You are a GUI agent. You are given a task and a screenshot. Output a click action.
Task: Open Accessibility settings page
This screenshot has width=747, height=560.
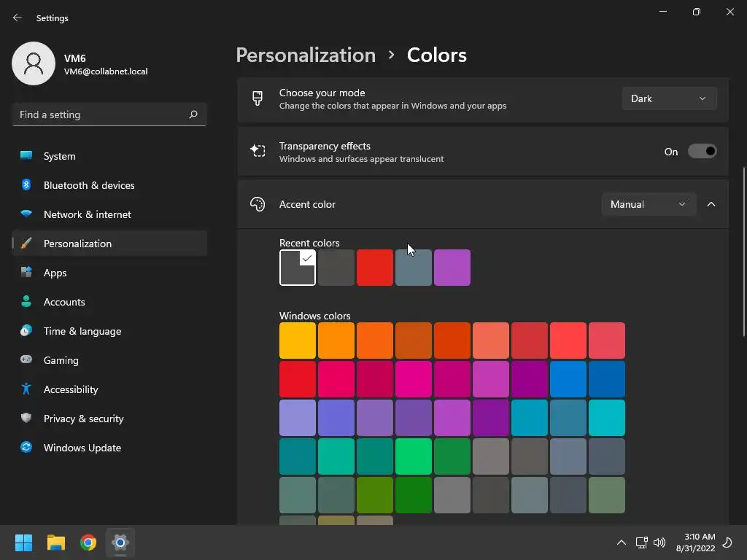pos(71,389)
